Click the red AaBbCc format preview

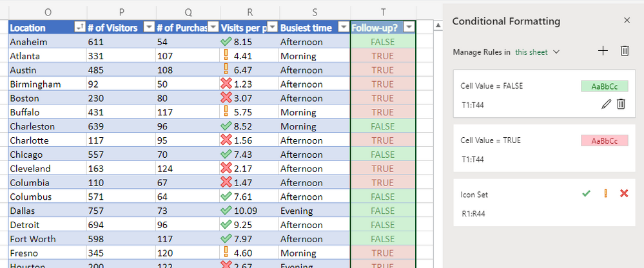604,140
